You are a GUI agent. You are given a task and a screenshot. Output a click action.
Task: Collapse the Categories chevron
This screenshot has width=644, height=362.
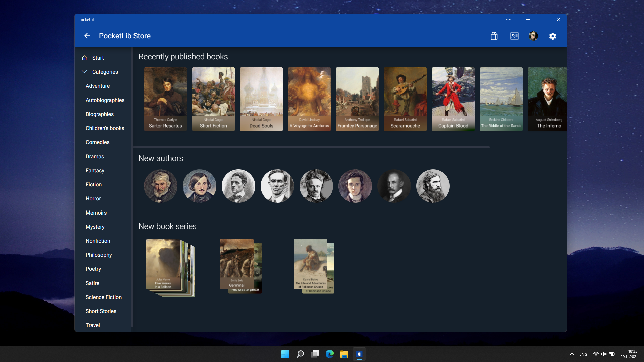pos(84,72)
